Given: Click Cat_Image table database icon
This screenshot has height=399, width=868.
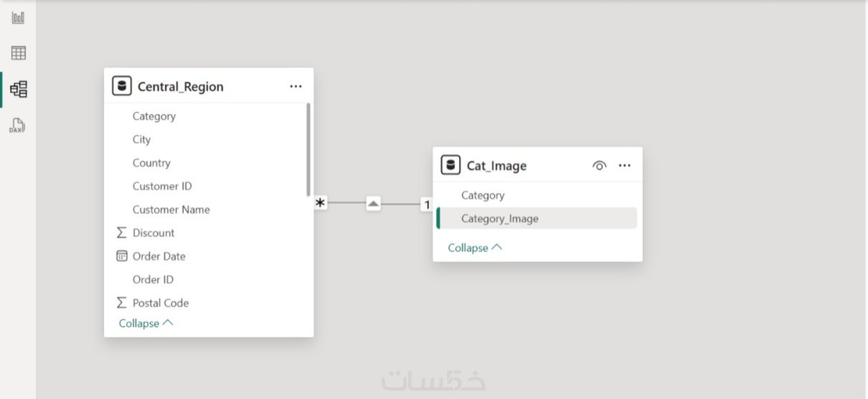Looking at the screenshot, I should tap(450, 166).
